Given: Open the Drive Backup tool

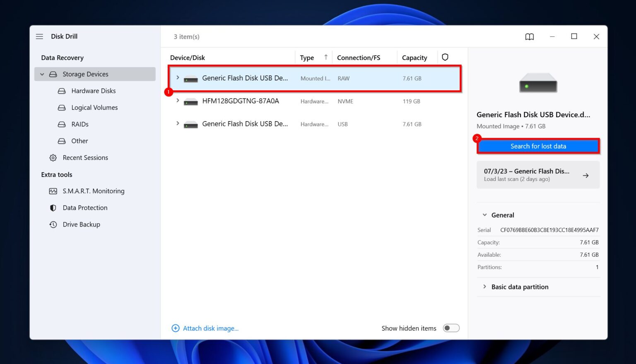Looking at the screenshot, I should (x=82, y=224).
